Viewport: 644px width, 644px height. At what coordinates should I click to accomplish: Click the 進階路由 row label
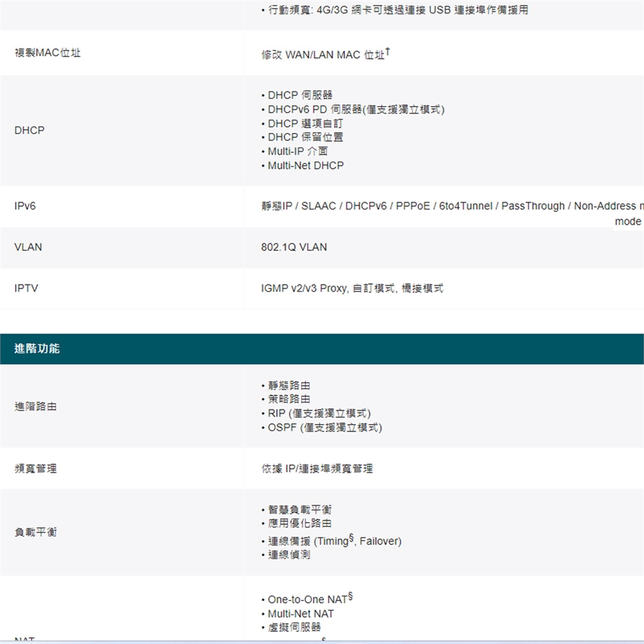tap(36, 407)
